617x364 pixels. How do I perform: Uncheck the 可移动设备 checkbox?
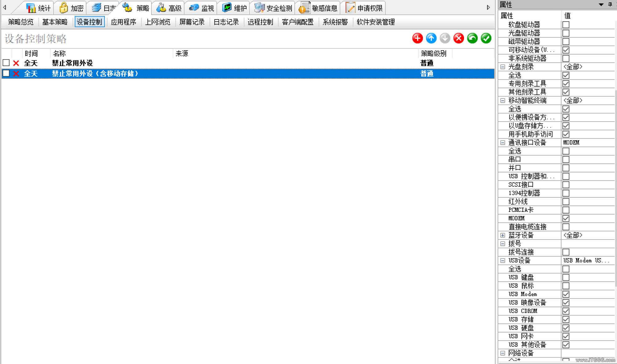[x=566, y=50]
